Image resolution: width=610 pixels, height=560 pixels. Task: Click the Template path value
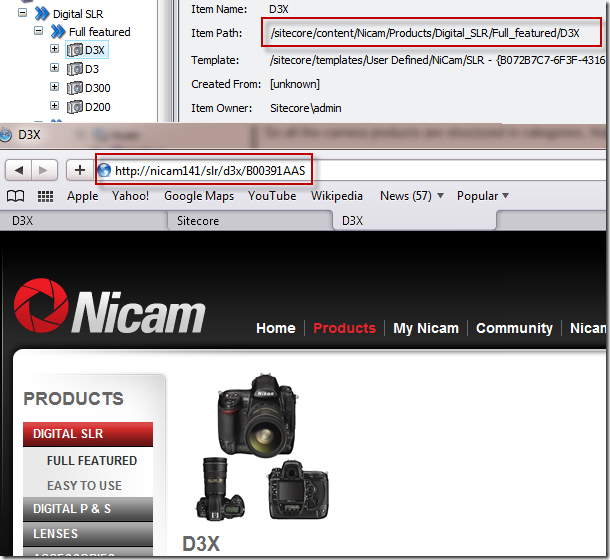point(437,60)
